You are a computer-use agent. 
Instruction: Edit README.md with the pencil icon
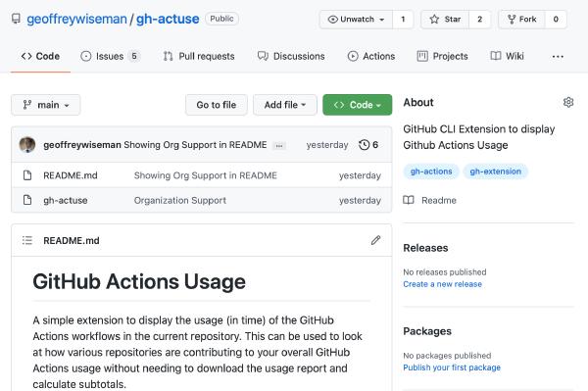click(x=375, y=240)
